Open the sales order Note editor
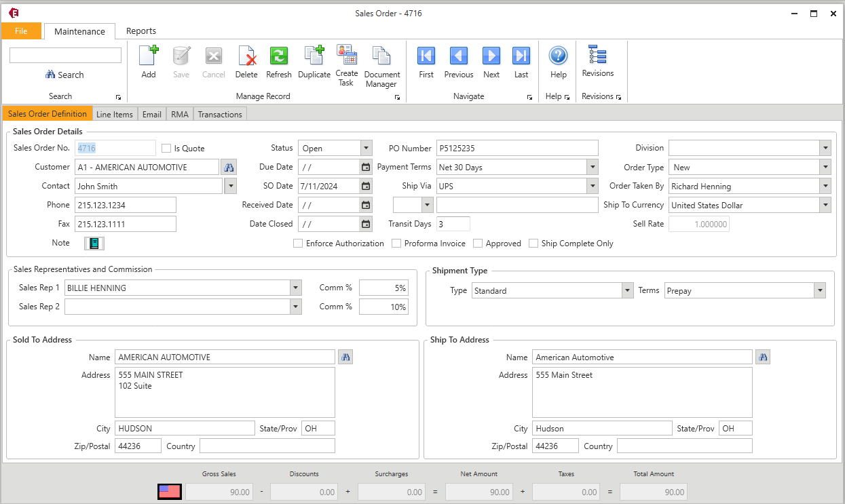This screenshot has height=504, width=845. (94, 242)
